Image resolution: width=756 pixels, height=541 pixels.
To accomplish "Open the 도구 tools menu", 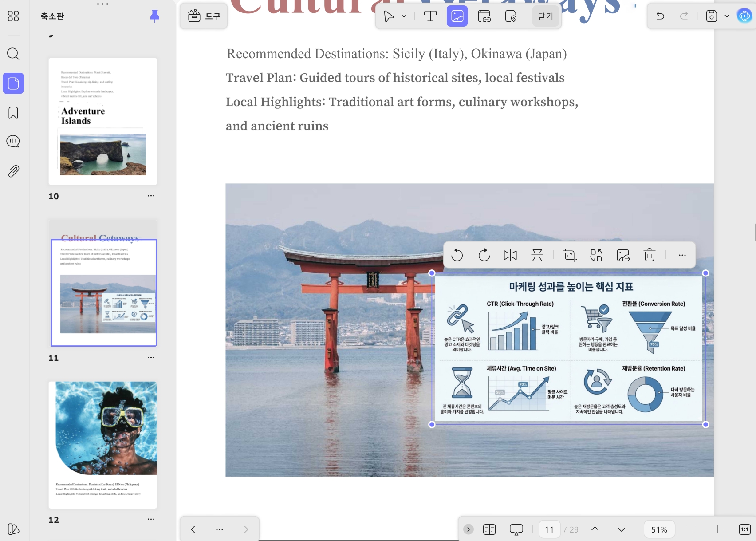I will 204,16.
